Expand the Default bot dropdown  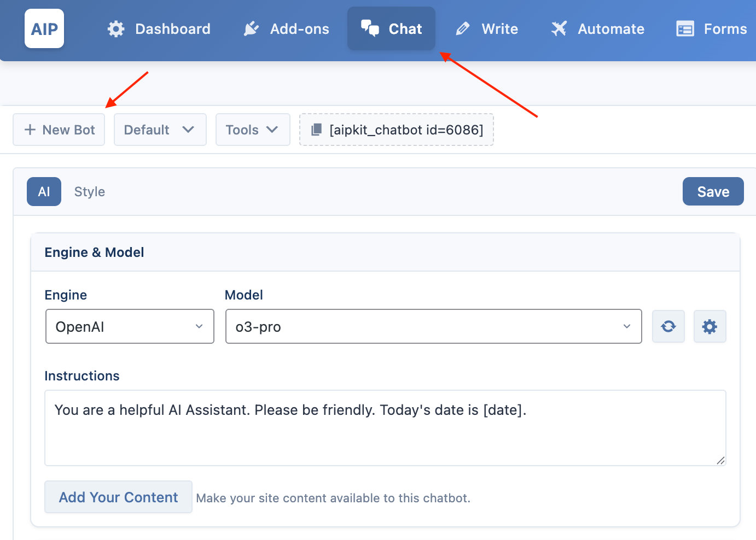pyautogui.click(x=160, y=130)
